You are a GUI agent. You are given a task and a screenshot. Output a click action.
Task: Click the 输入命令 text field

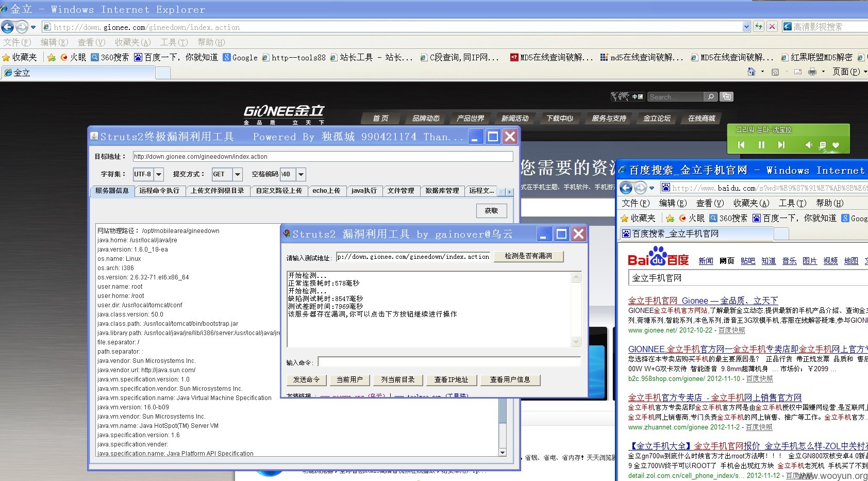[449, 362]
